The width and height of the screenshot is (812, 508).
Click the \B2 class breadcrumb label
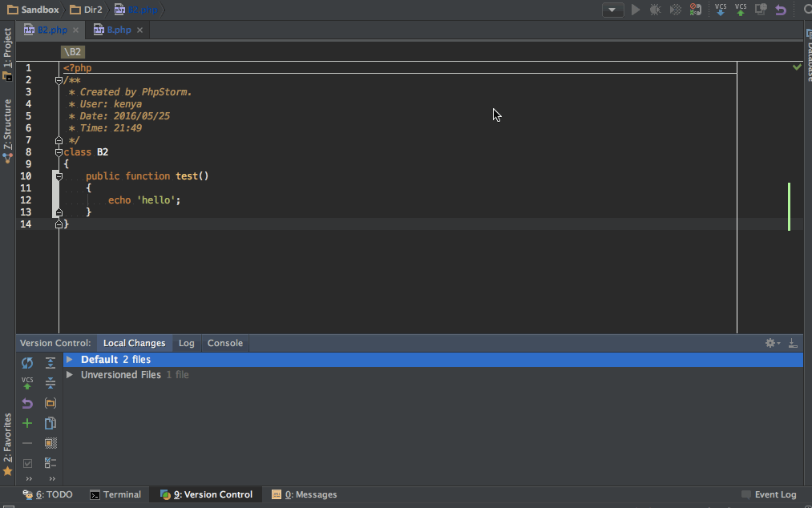(72, 52)
